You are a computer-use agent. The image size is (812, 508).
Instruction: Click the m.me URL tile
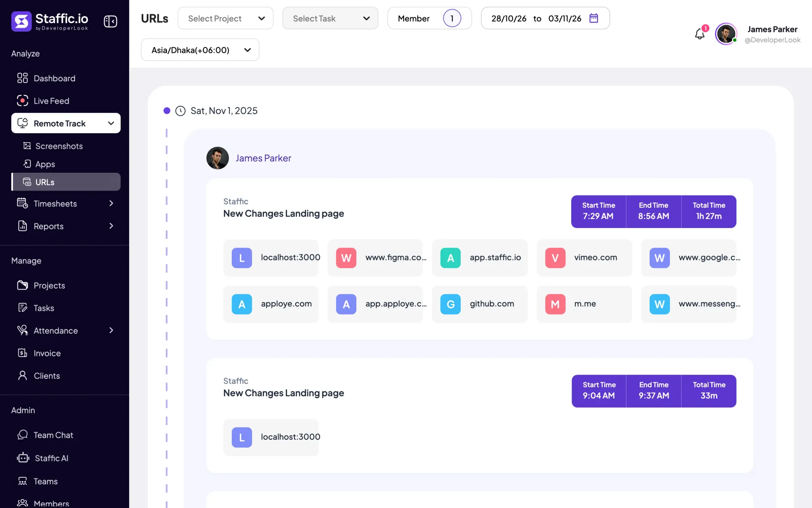tap(584, 304)
